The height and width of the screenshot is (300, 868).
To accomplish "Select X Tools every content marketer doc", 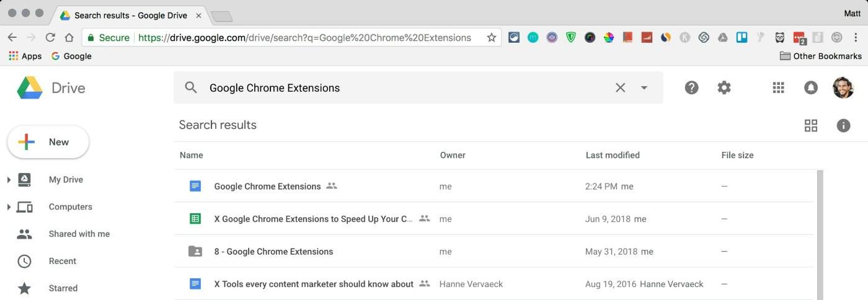I will click(494, 284).
